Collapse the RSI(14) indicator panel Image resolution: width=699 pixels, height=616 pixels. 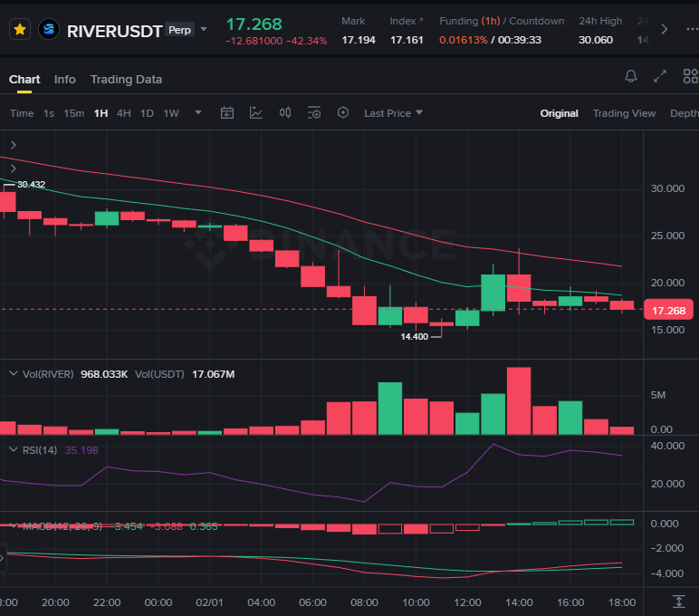tap(13, 449)
